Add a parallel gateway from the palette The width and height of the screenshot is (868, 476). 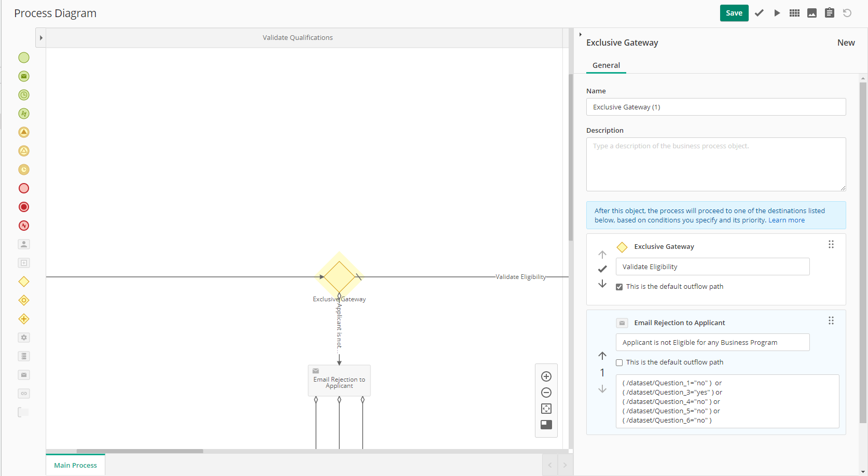pyautogui.click(x=24, y=319)
